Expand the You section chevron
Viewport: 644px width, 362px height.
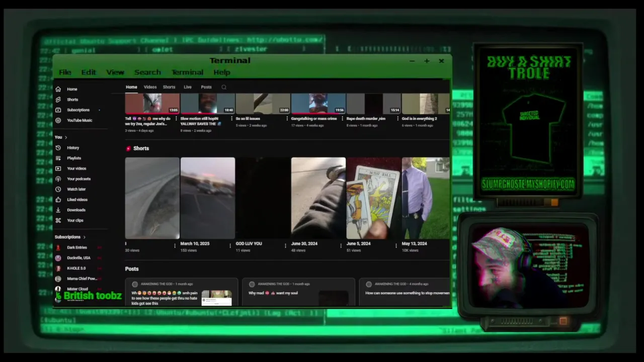click(x=66, y=137)
